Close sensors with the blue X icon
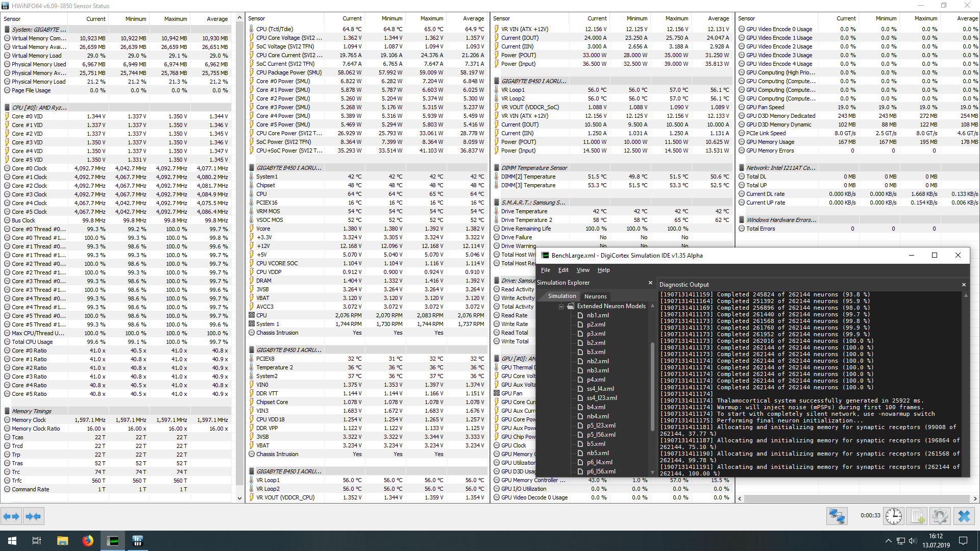This screenshot has height=551, width=980. point(964,516)
